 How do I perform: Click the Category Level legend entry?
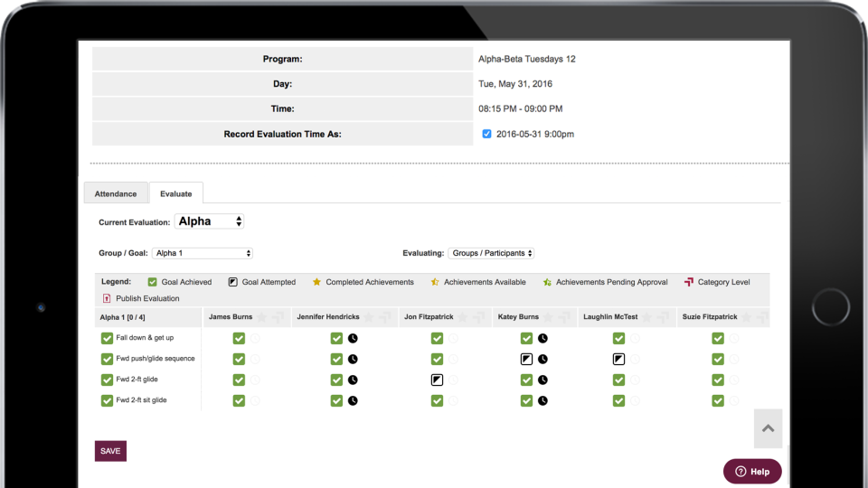(x=717, y=282)
